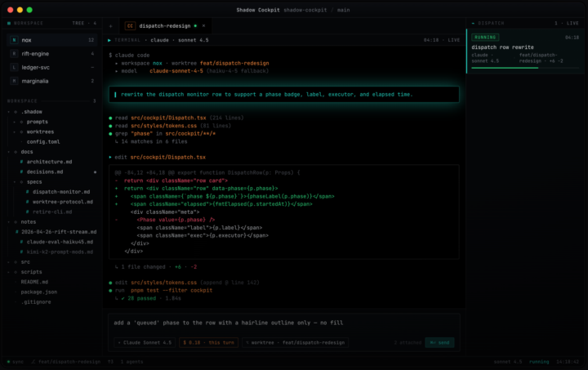Click 'feat/dispatch-redesign' in bottom status bar

[x=69, y=362]
